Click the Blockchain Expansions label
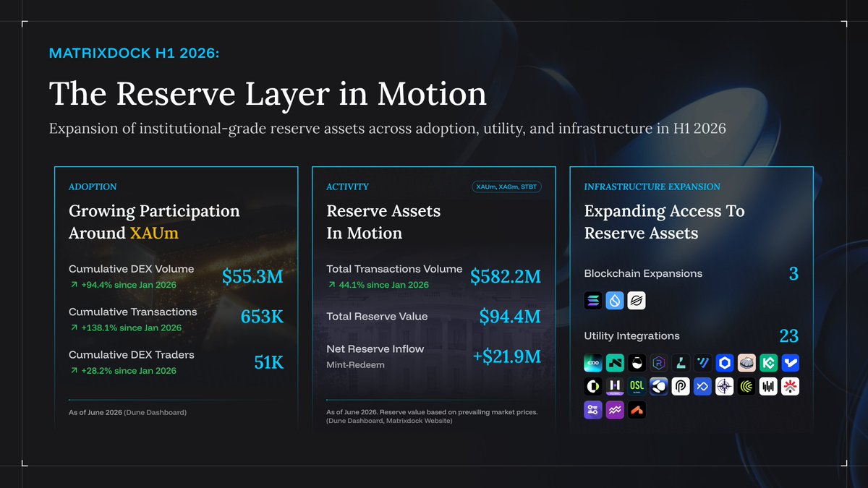 [x=643, y=273]
